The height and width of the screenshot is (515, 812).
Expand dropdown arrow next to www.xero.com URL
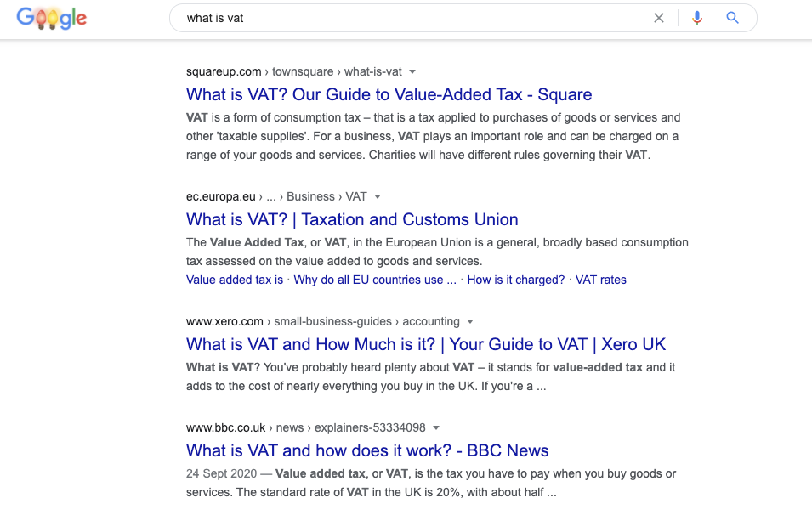click(x=470, y=322)
